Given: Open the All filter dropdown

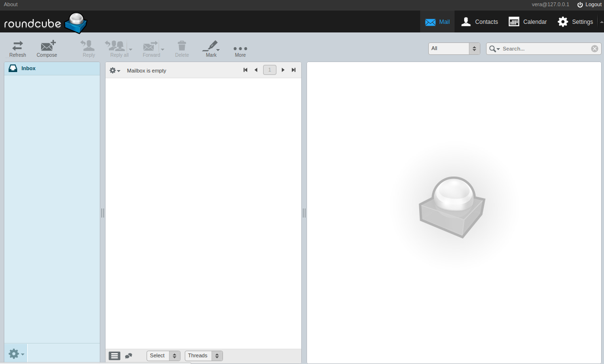Looking at the screenshot, I should coord(454,48).
